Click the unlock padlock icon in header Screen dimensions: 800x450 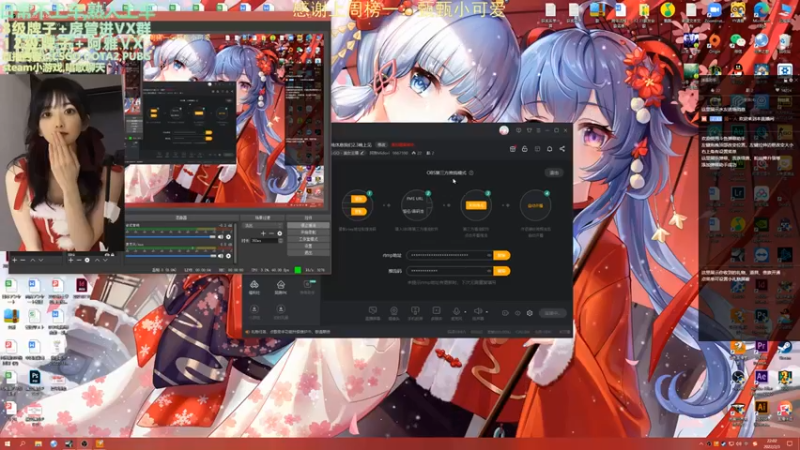[524, 149]
